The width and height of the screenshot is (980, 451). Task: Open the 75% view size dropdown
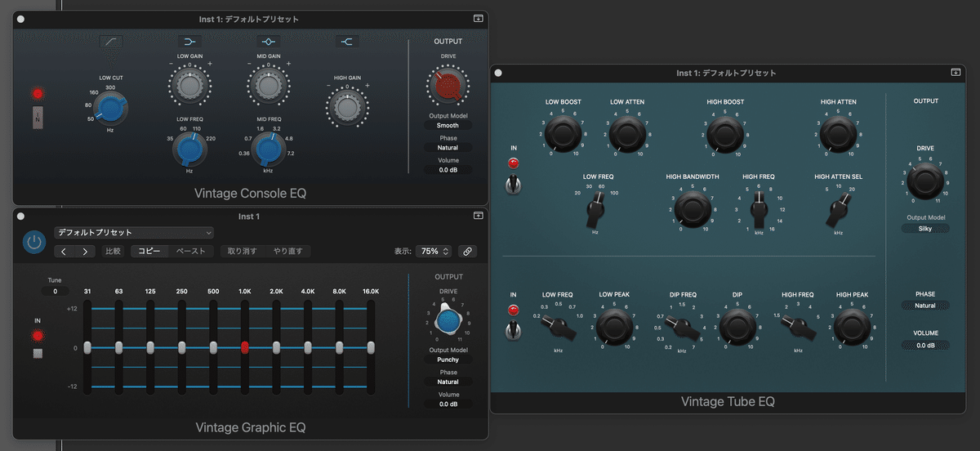point(433,252)
